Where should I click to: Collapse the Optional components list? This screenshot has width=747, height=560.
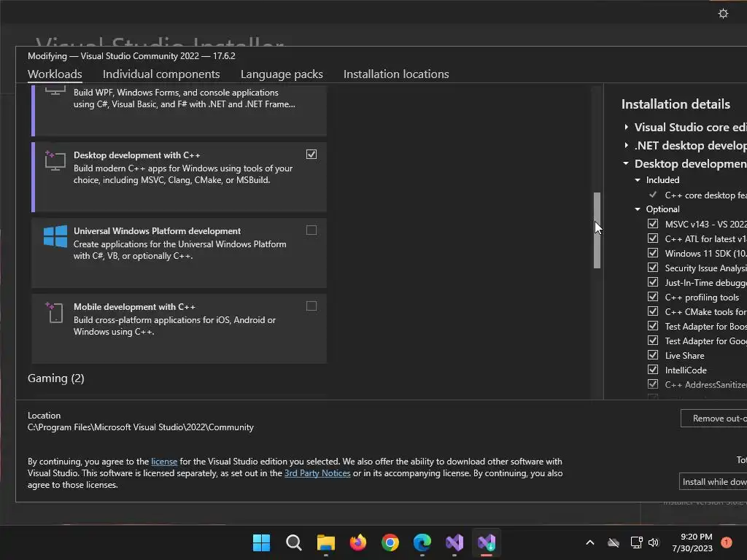point(638,209)
